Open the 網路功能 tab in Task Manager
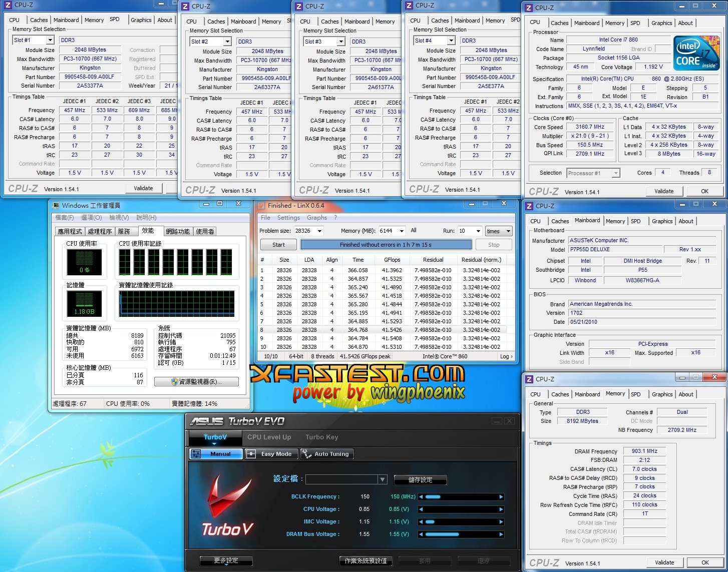This screenshot has width=728, height=572. coord(178,231)
